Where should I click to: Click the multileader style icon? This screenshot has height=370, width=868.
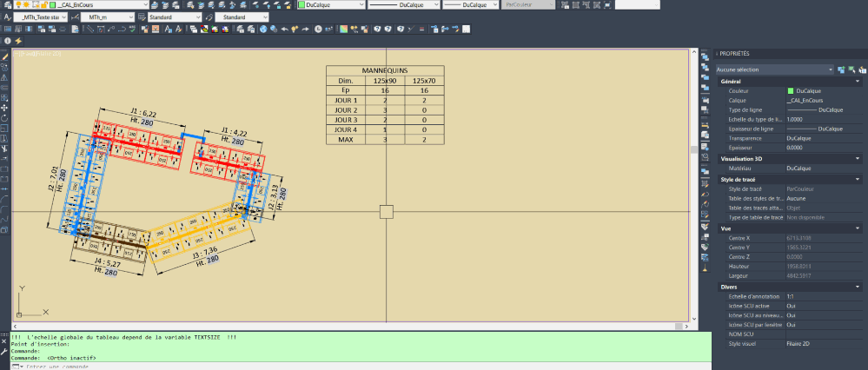click(209, 17)
